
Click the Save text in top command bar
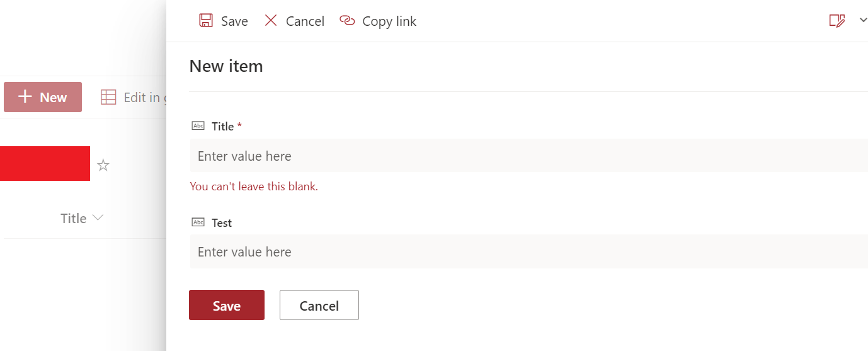pyautogui.click(x=234, y=21)
